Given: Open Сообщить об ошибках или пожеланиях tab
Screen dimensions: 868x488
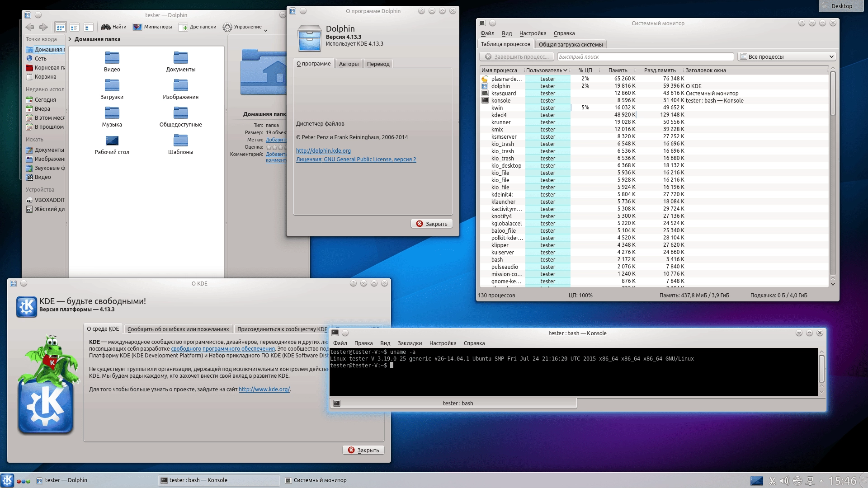Looking at the screenshot, I should 178,329.
